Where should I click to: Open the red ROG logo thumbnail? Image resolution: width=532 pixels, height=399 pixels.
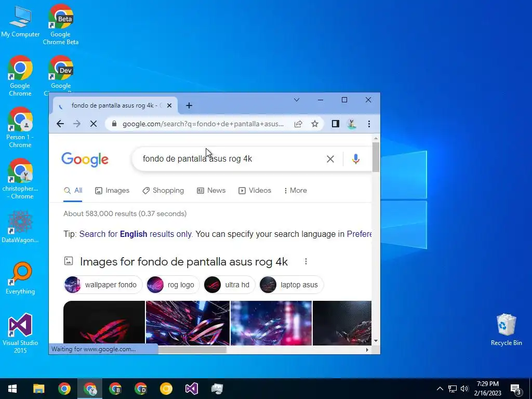[104, 323]
